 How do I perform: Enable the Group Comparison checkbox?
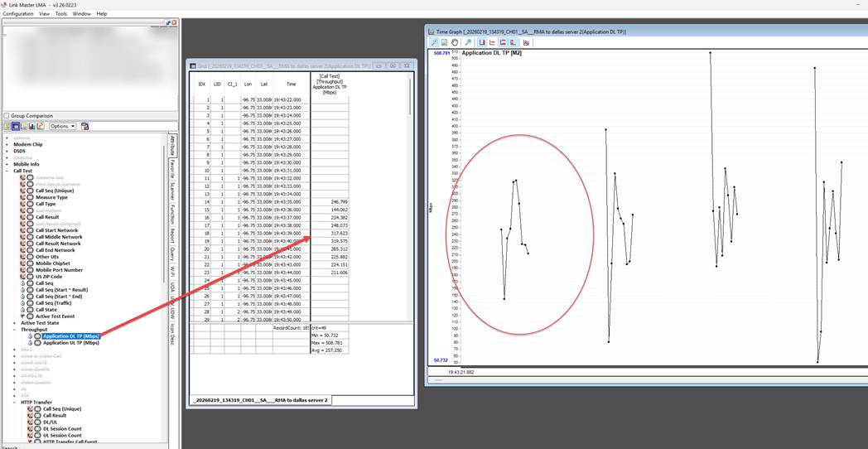7,116
